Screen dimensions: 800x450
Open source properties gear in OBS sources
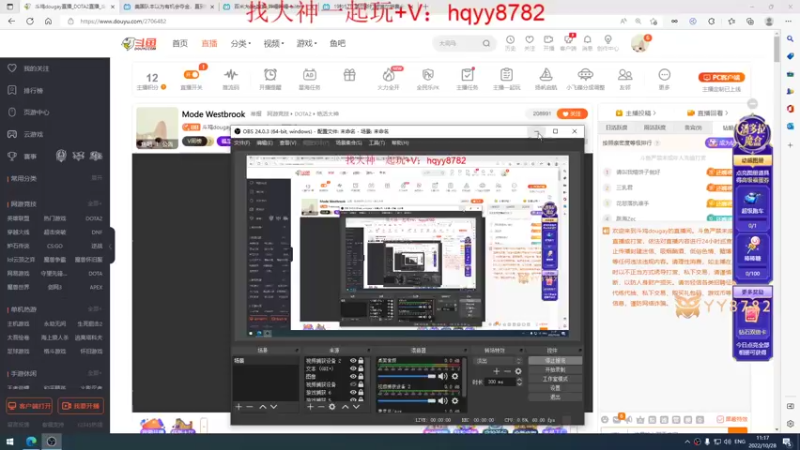332,407
